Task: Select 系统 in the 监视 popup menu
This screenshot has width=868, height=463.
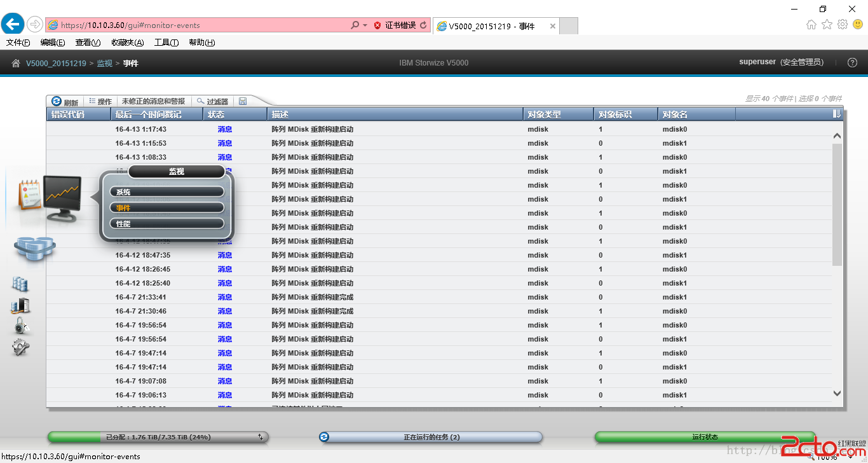Action: [x=166, y=192]
